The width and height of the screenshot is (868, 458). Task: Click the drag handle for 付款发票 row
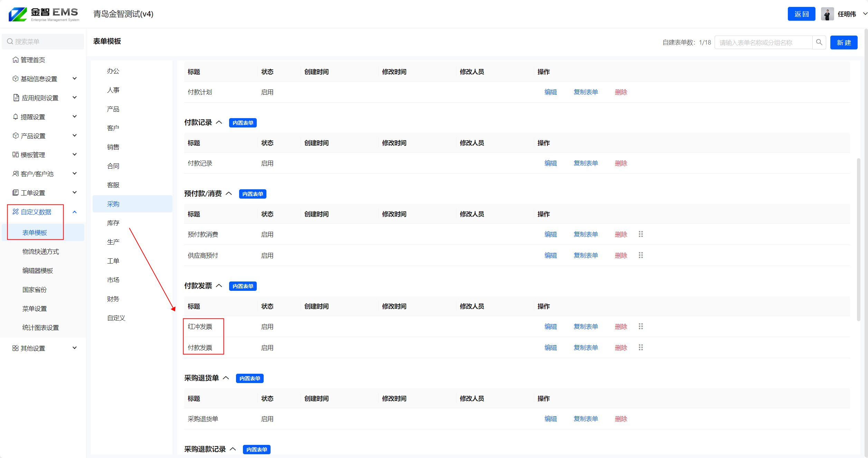coord(641,347)
